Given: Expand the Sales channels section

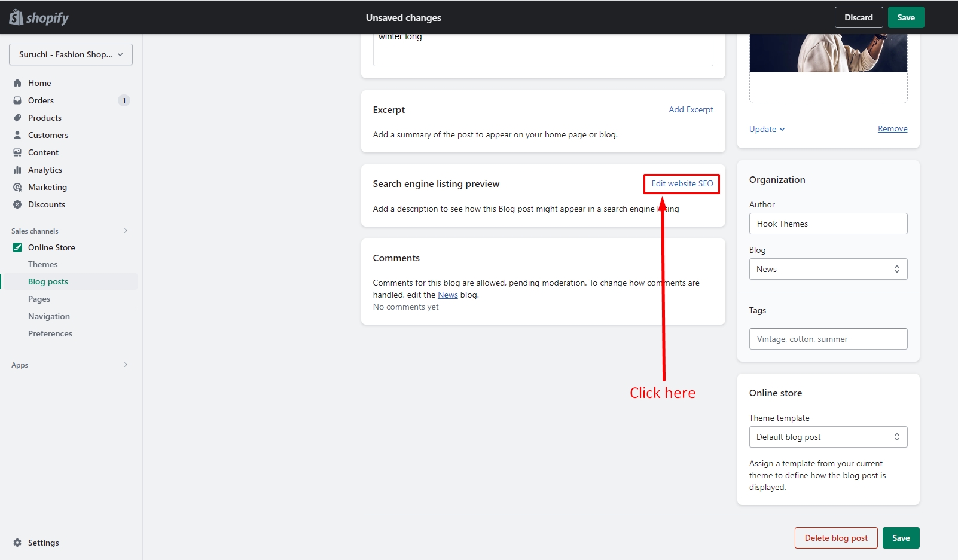Looking at the screenshot, I should (x=126, y=231).
